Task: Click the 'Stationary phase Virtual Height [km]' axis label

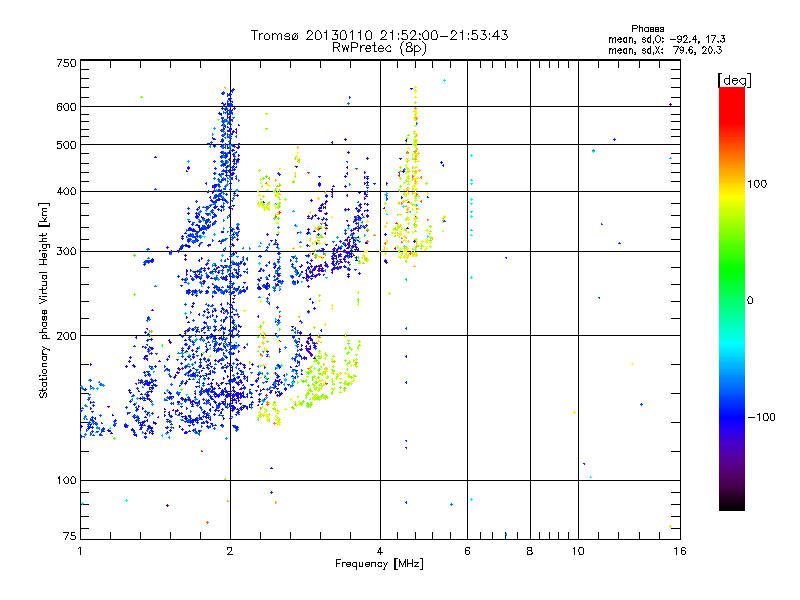Action: [43, 301]
